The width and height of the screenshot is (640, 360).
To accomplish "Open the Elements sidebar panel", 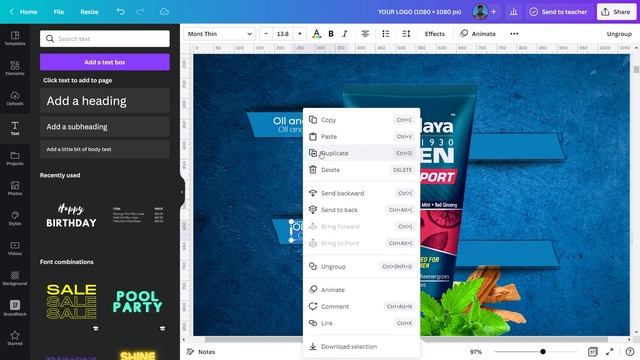I will (15, 68).
